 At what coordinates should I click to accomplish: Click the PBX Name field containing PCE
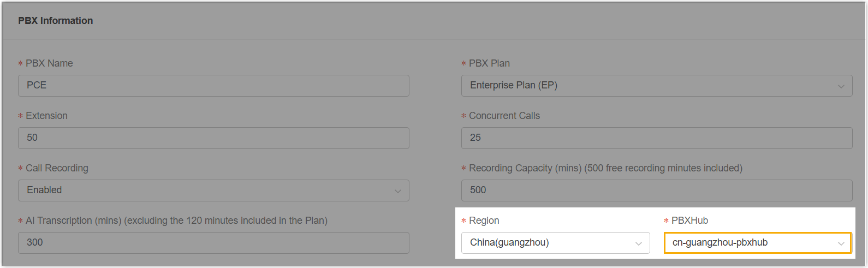click(x=213, y=86)
